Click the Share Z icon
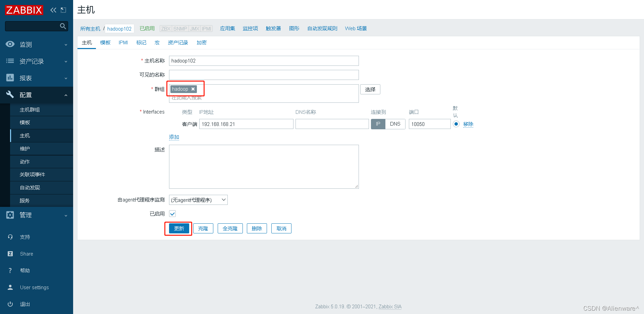644x314 pixels. (10, 254)
